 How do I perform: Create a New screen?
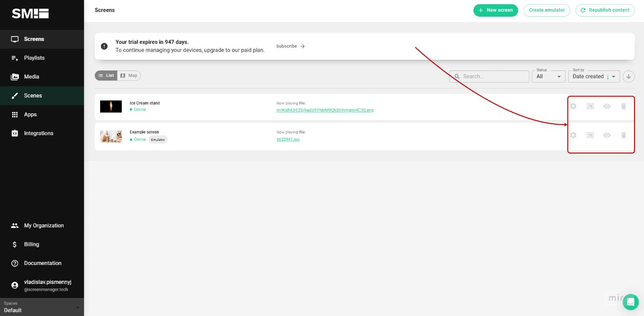coord(496,10)
